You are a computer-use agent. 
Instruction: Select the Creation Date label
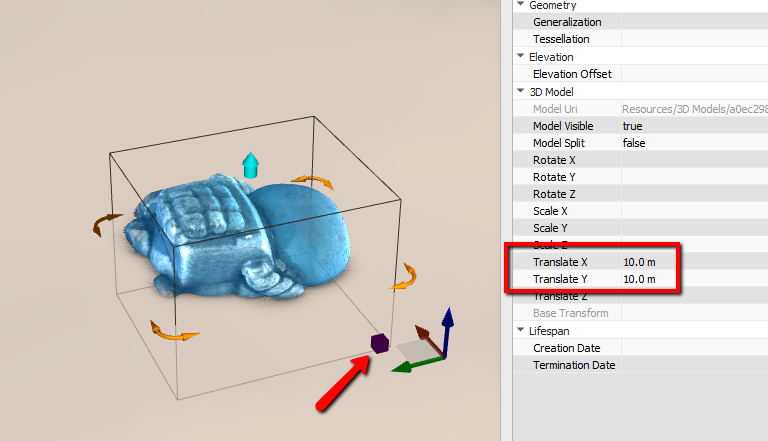pos(567,348)
